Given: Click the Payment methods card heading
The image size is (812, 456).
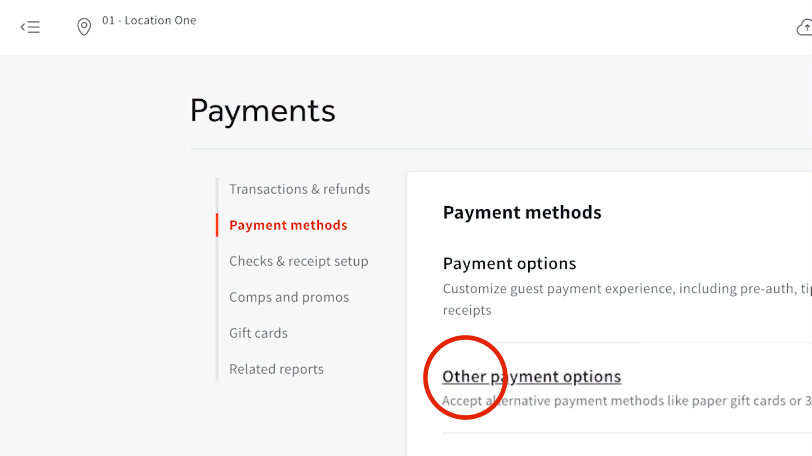Looking at the screenshot, I should (522, 212).
